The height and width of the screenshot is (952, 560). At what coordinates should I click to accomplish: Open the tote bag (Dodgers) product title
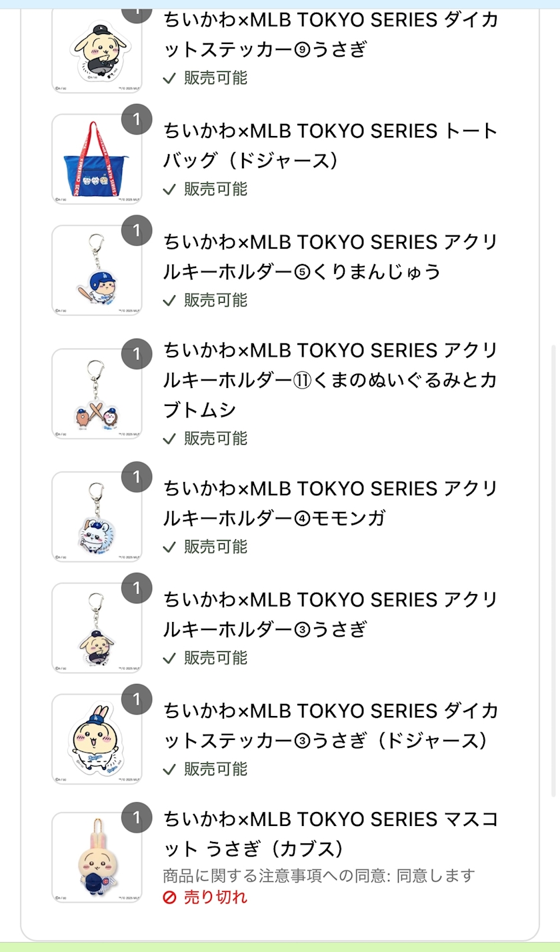(331, 145)
